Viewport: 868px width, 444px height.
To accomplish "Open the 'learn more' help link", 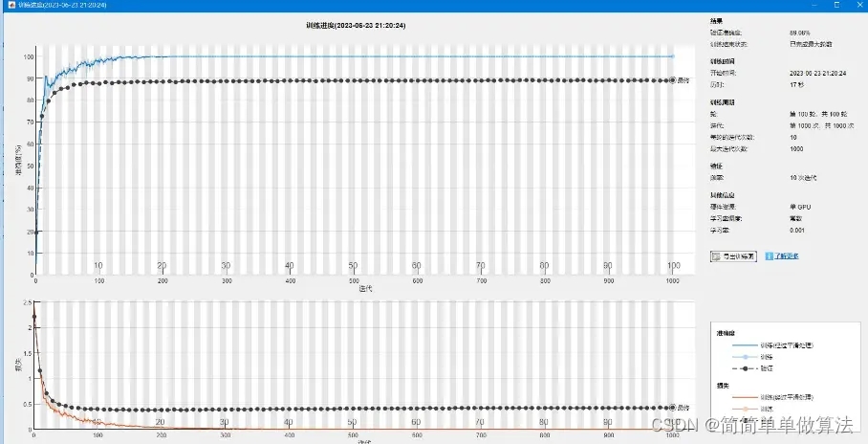I will click(786, 256).
